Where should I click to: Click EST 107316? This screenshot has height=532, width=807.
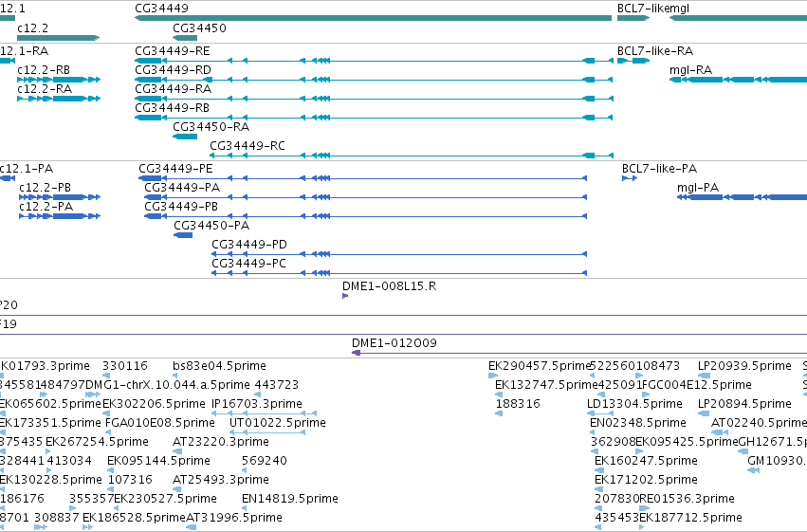[x=130, y=480]
